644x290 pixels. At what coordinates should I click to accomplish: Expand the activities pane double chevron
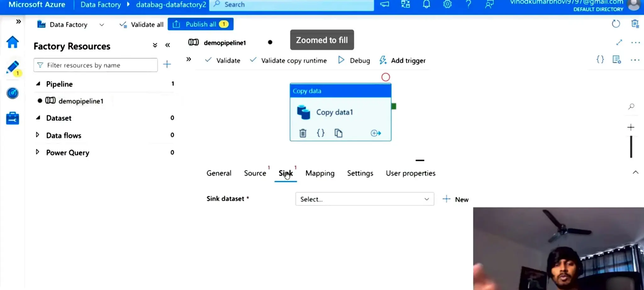[189, 59]
